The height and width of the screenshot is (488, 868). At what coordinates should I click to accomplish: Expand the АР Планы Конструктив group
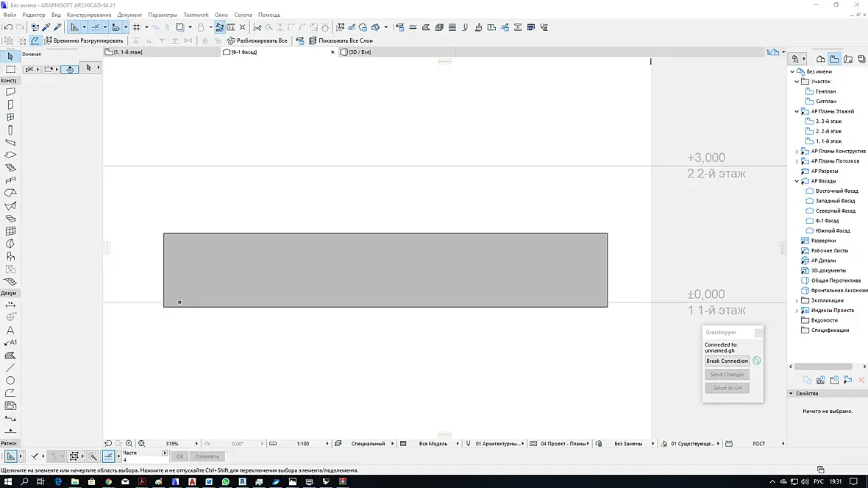(x=797, y=151)
